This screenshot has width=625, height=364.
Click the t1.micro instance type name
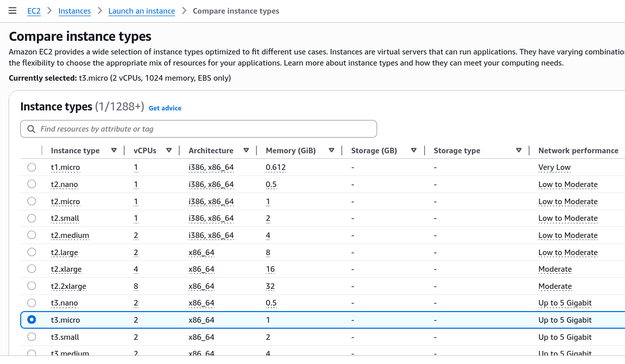tap(66, 167)
